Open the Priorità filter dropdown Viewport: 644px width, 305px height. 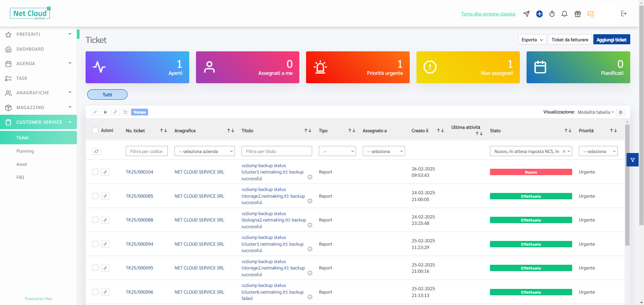(x=598, y=151)
